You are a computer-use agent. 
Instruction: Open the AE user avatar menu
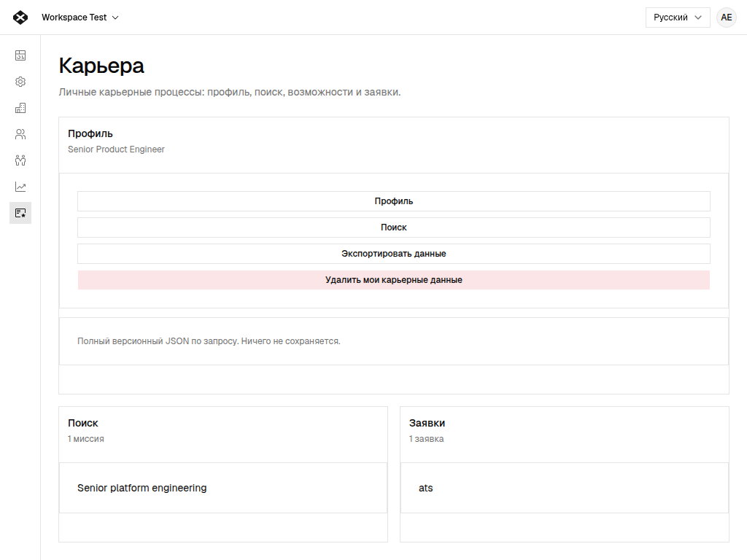click(726, 17)
